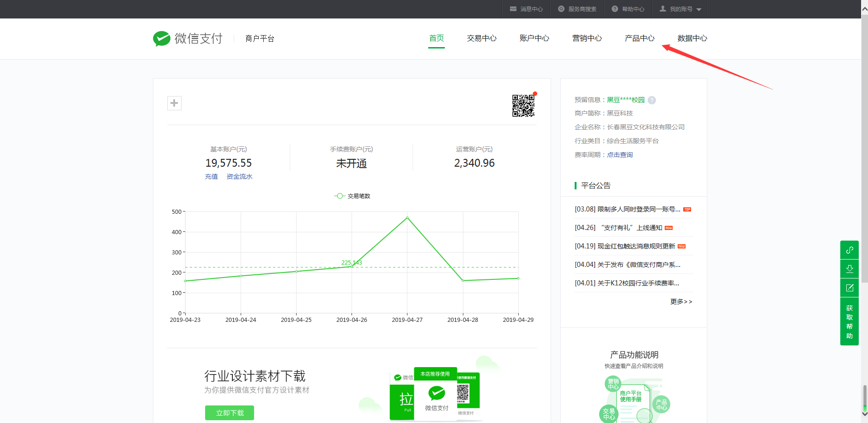Image resolution: width=868 pixels, height=423 pixels.
Task: Open the 数据中心 tab
Action: point(692,38)
